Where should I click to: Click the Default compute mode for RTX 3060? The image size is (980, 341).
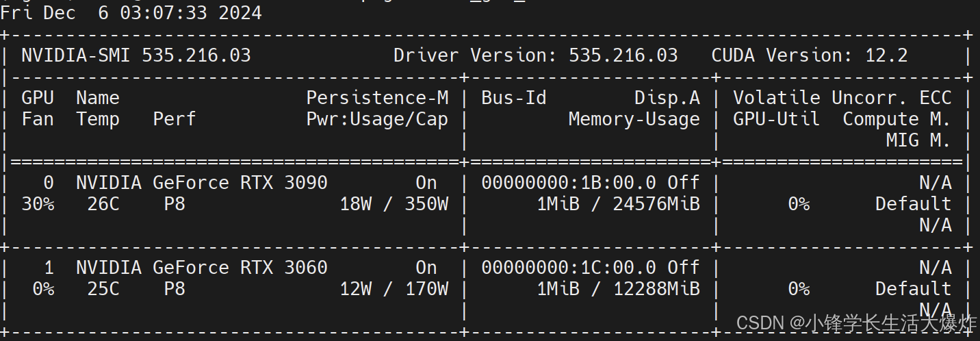click(914, 289)
